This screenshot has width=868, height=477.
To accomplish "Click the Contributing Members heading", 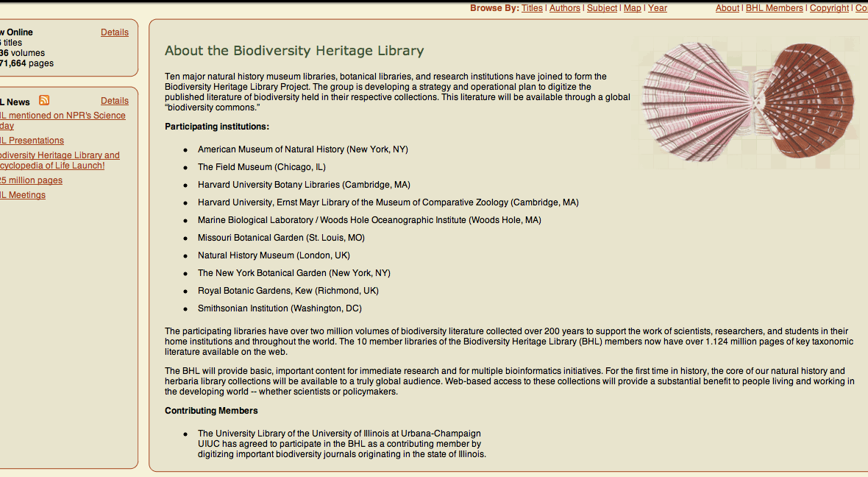I will (x=211, y=411).
